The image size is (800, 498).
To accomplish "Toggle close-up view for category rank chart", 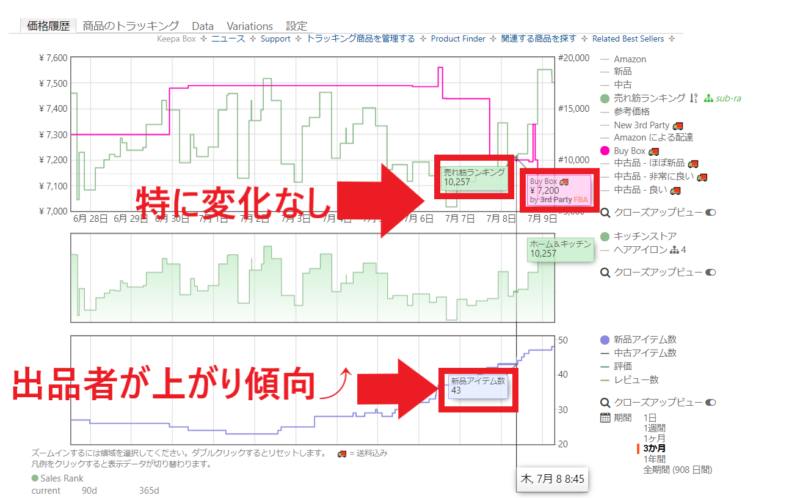I will [711, 271].
